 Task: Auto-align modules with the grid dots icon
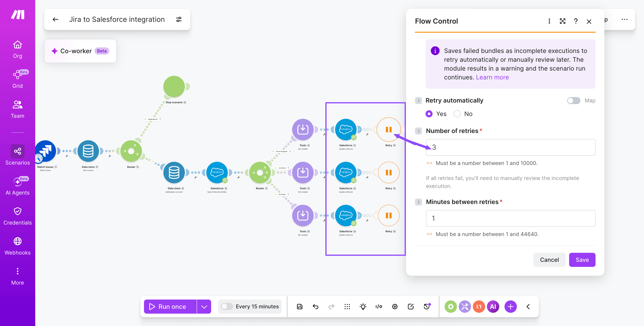click(x=347, y=307)
